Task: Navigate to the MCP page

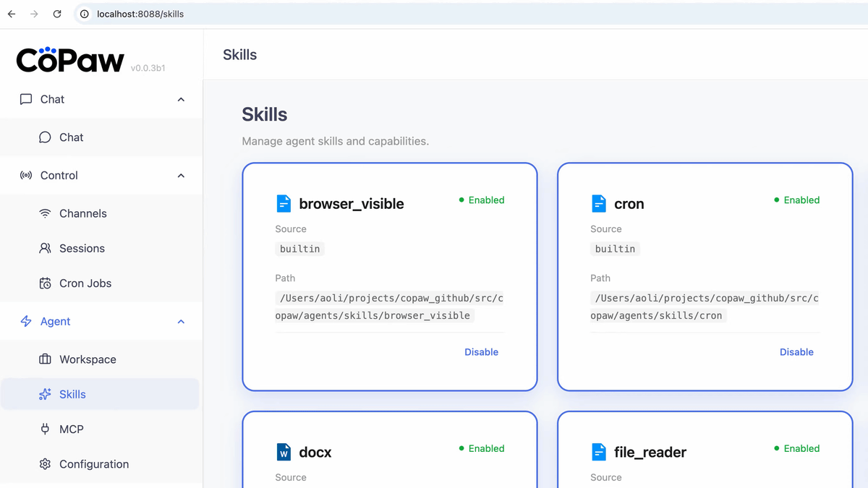Action: click(x=71, y=429)
